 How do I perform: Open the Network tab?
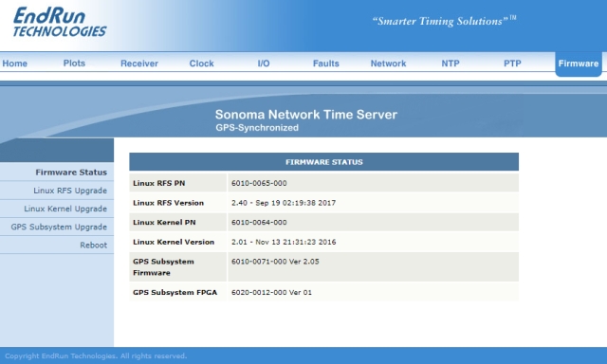pyautogui.click(x=388, y=64)
